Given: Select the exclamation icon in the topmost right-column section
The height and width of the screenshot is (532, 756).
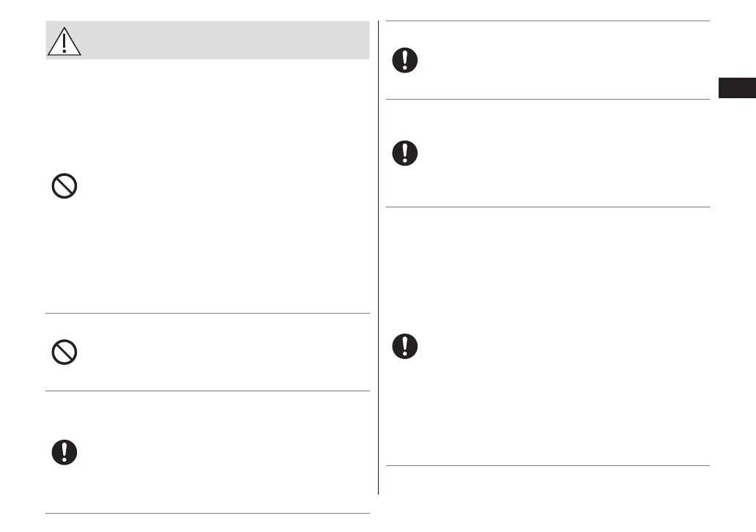Looking at the screenshot, I should click(x=404, y=61).
